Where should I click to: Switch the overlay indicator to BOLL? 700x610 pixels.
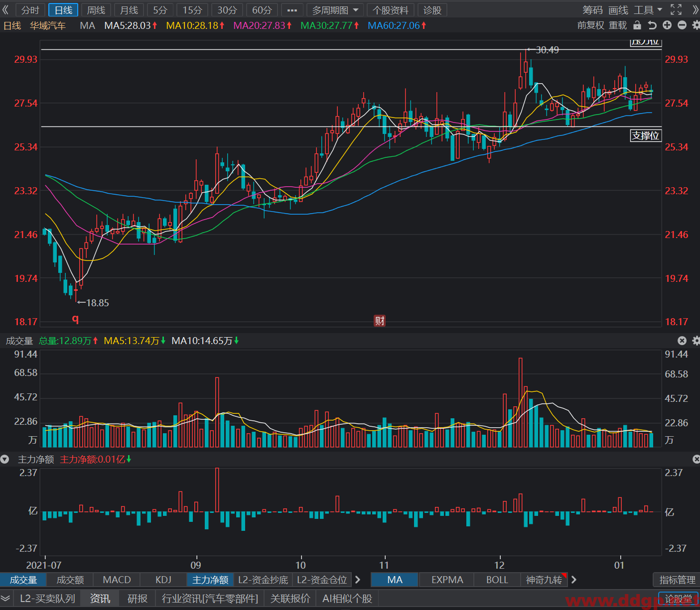pyautogui.click(x=497, y=580)
